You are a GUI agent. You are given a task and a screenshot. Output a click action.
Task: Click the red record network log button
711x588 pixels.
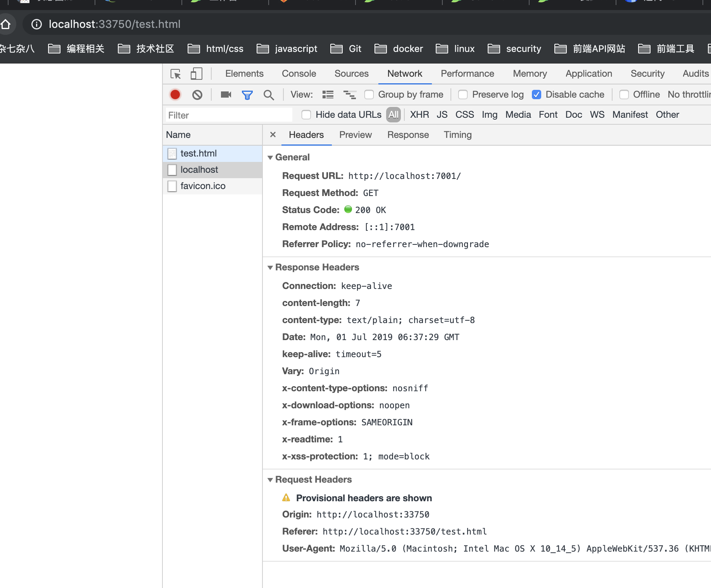[175, 95]
